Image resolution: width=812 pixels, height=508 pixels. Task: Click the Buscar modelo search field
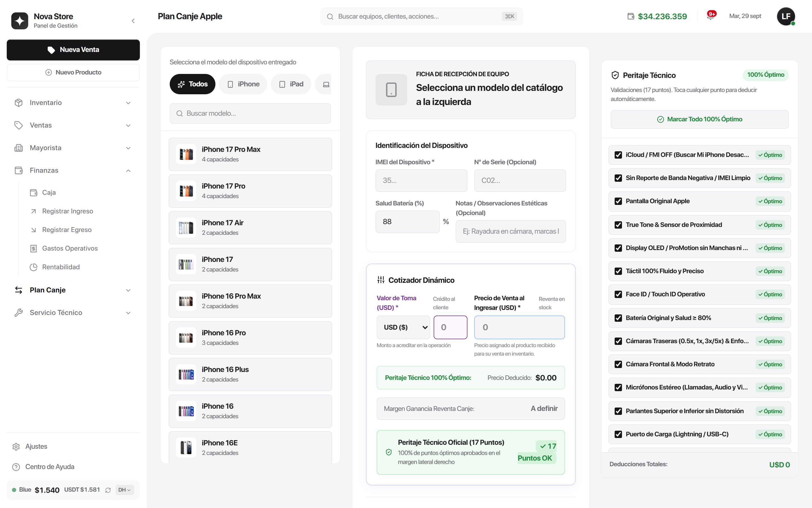[250, 113]
